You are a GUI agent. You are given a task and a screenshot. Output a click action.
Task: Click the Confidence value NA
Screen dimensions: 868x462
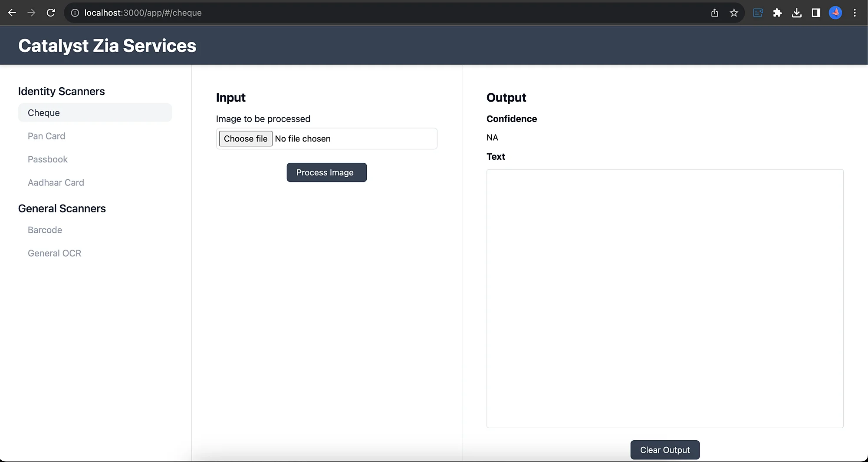pos(492,138)
